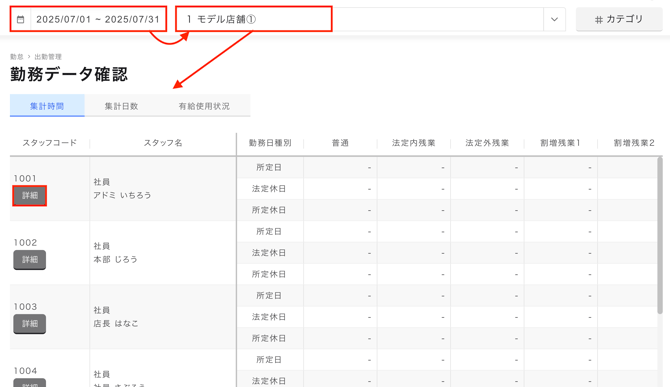
Task: Click the 勤務データ確認 page title
Action: pos(69,74)
